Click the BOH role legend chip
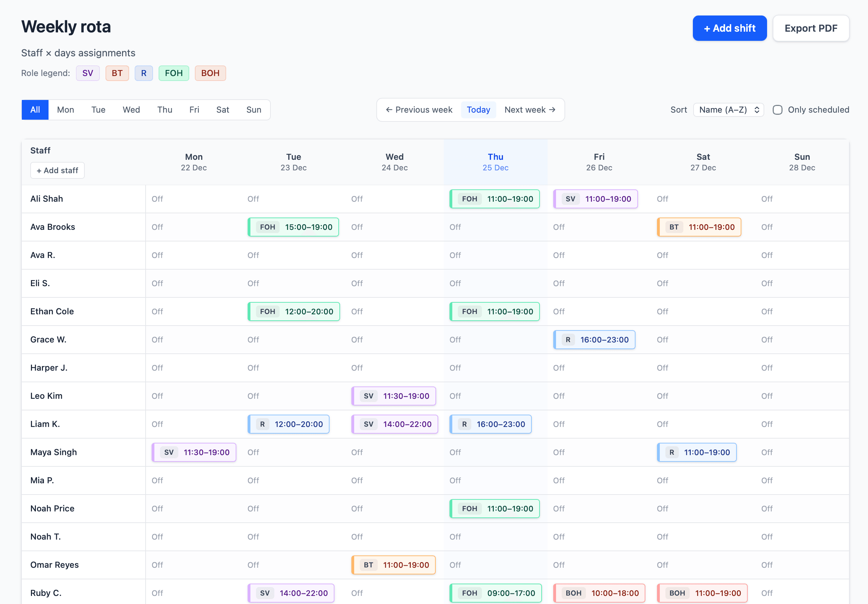Image resolution: width=868 pixels, height=604 pixels. (x=210, y=73)
